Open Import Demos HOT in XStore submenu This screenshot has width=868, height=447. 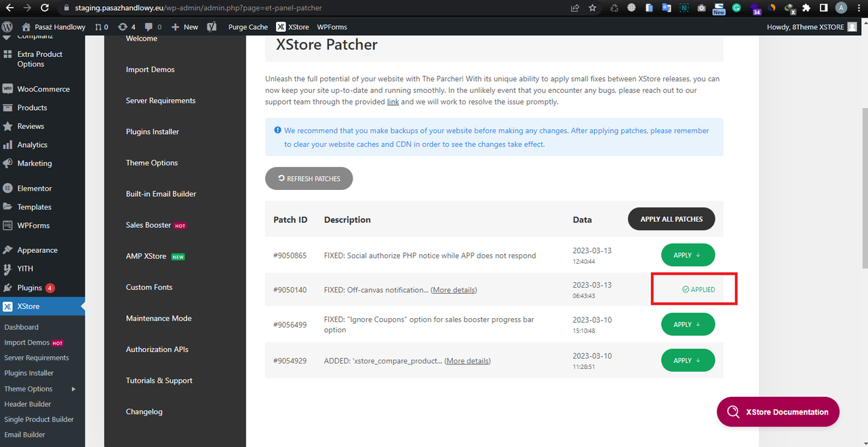[x=34, y=343]
